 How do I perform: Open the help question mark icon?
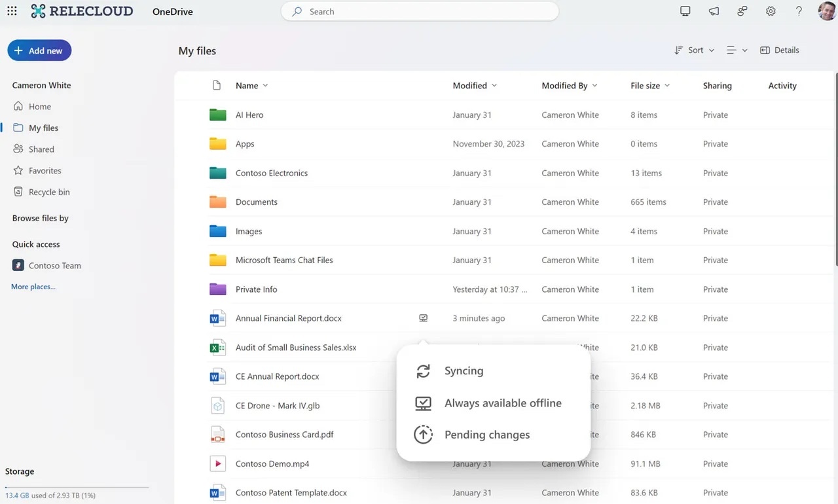coord(799,11)
